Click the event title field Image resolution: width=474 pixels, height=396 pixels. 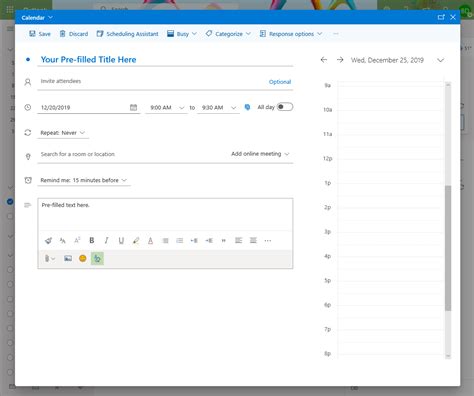click(x=165, y=60)
